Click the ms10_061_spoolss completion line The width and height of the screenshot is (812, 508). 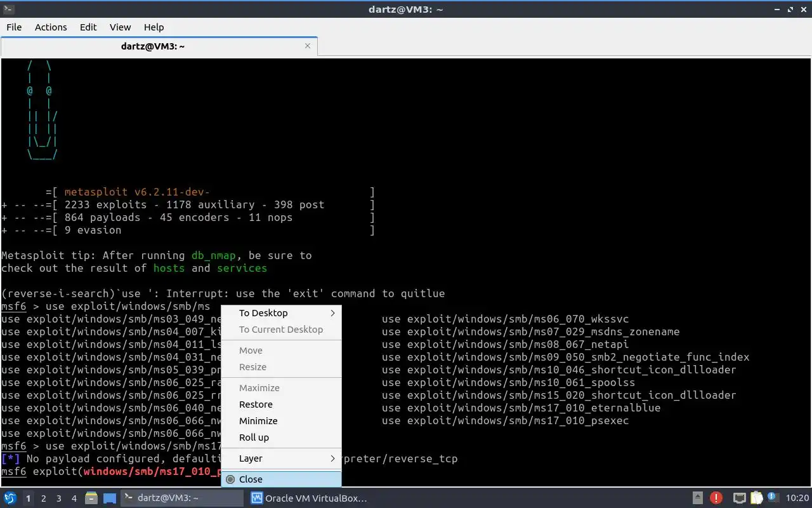tap(508, 383)
